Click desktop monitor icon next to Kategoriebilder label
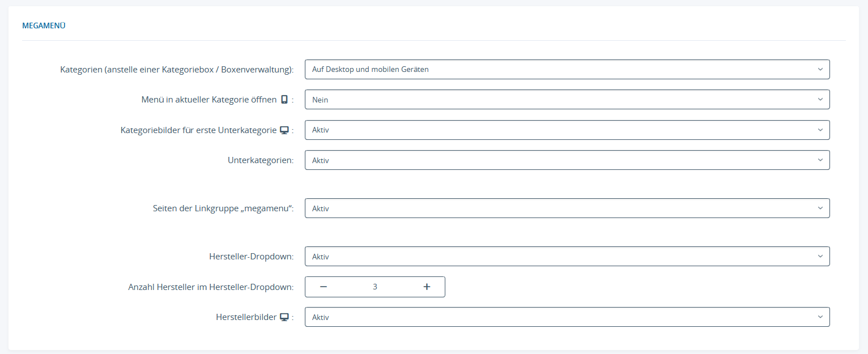This screenshot has width=868, height=354. coord(284,130)
